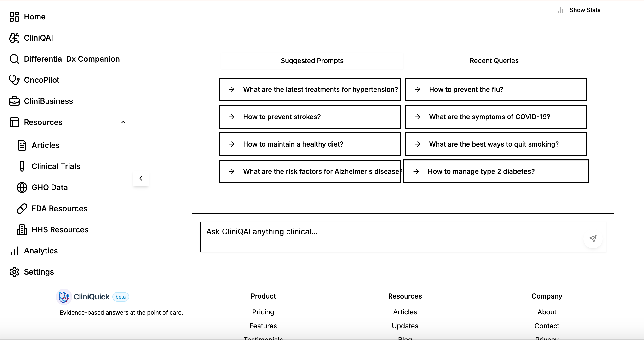Open the HHS Resources item
This screenshot has width=644, height=340.
tap(60, 230)
